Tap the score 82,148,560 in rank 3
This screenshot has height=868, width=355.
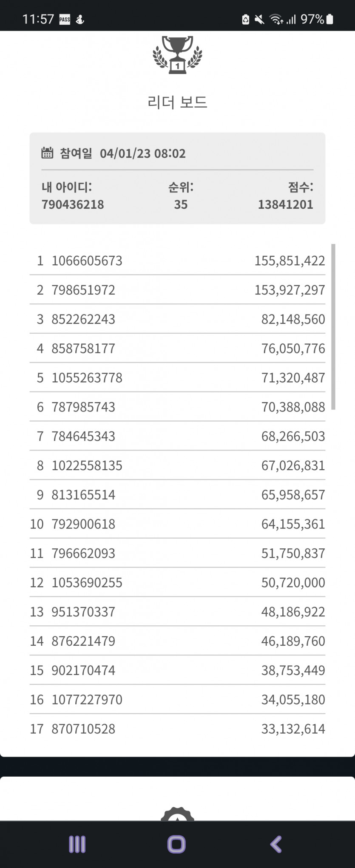pos(293,319)
